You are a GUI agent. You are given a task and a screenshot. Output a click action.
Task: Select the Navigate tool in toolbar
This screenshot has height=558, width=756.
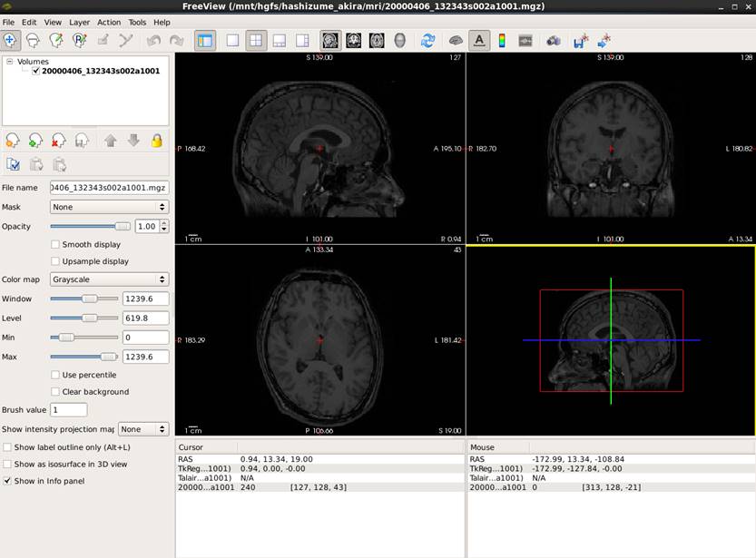pyautogui.click(x=11, y=41)
